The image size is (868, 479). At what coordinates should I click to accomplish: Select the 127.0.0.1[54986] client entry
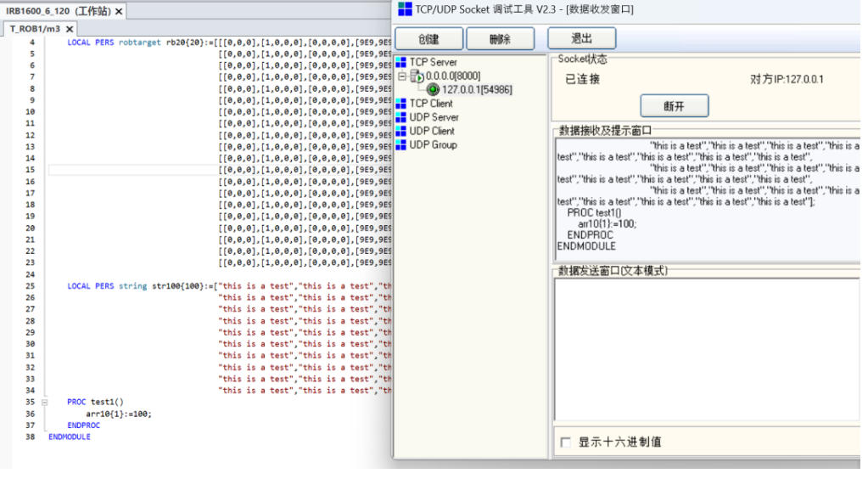tap(476, 90)
